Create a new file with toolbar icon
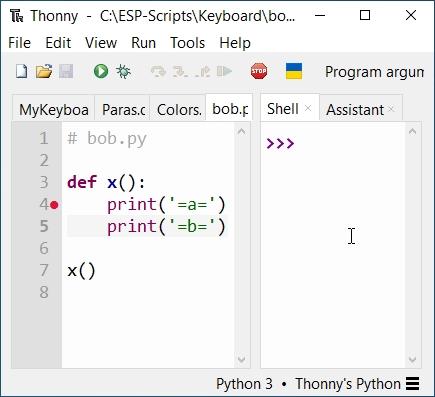Screen dimensions: 435x397 pos(22,71)
